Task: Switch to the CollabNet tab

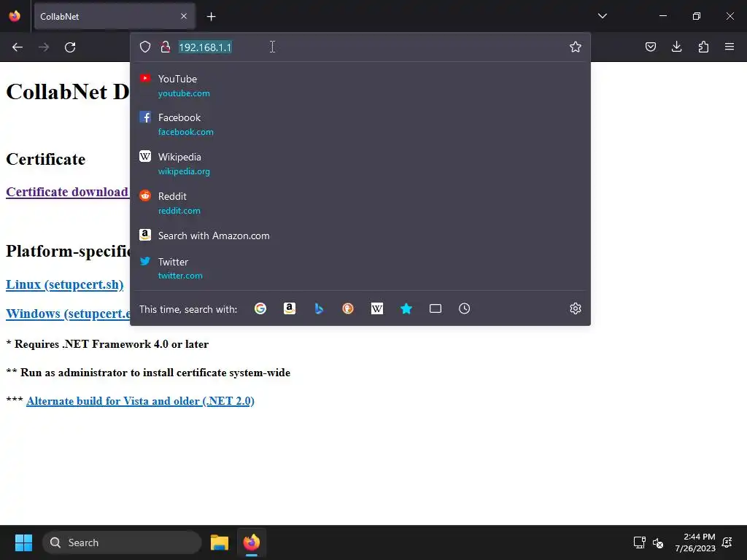Action: (115, 16)
